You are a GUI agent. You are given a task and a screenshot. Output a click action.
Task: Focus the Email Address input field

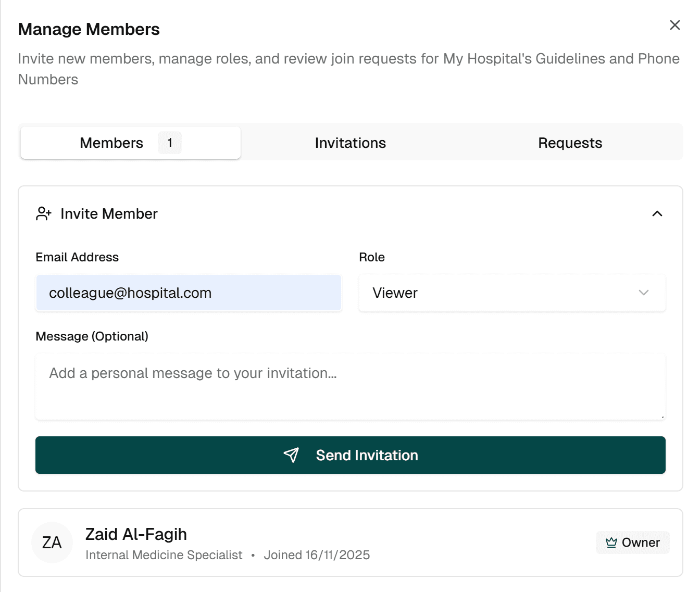click(x=189, y=293)
